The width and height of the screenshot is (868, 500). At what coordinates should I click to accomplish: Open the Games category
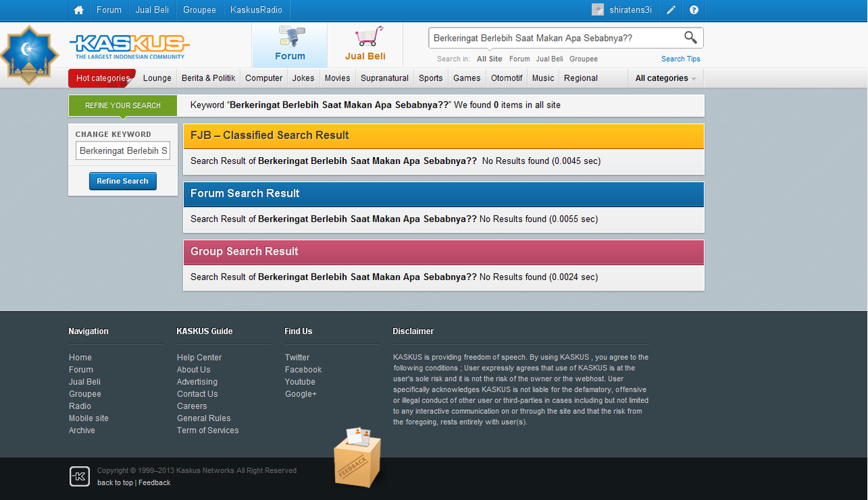[x=467, y=78]
